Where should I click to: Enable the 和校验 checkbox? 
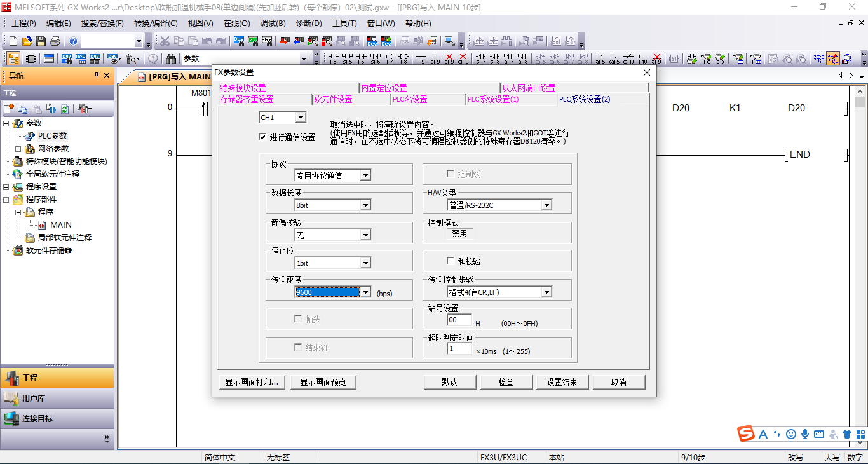pyautogui.click(x=451, y=261)
